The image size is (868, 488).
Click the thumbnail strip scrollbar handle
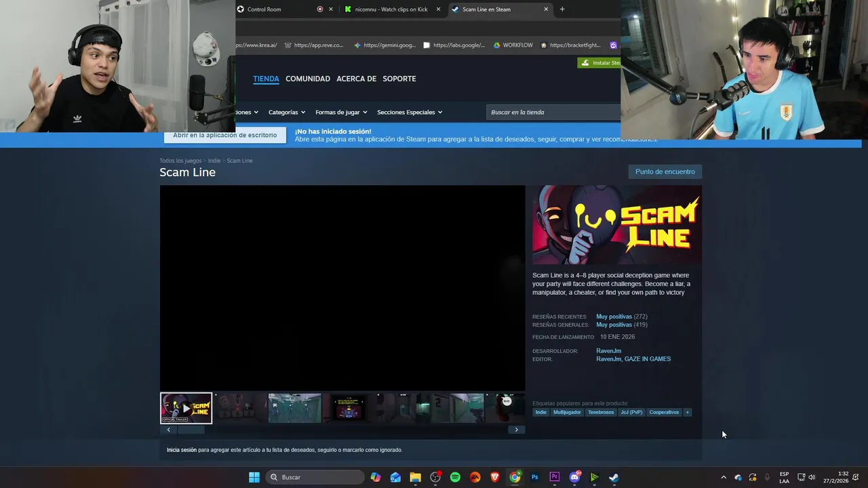point(191,430)
